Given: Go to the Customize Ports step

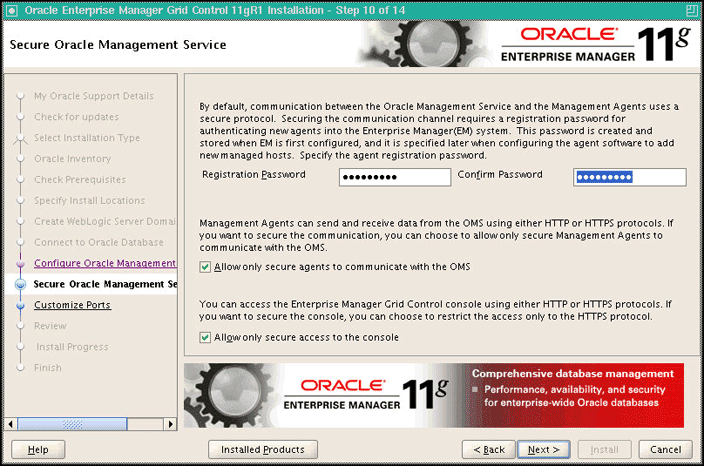Looking at the screenshot, I should tap(72, 305).
